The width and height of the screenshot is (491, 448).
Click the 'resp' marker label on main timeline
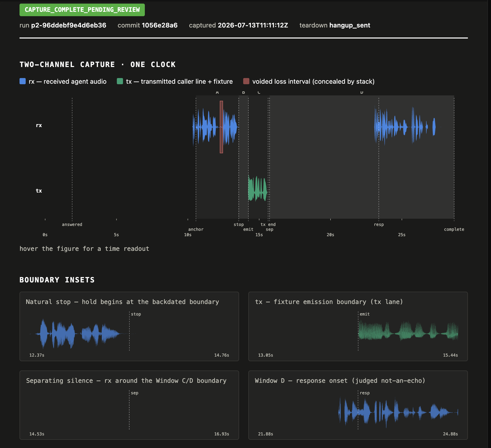pos(379,224)
